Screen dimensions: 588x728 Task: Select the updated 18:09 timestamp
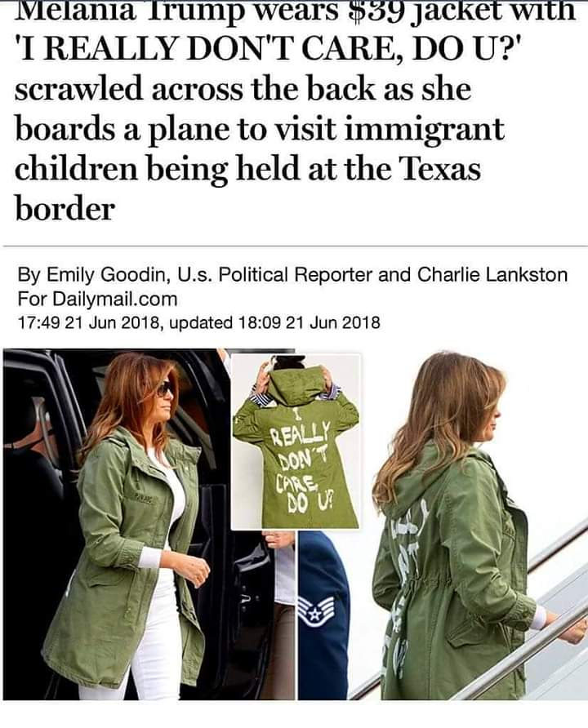(x=274, y=322)
